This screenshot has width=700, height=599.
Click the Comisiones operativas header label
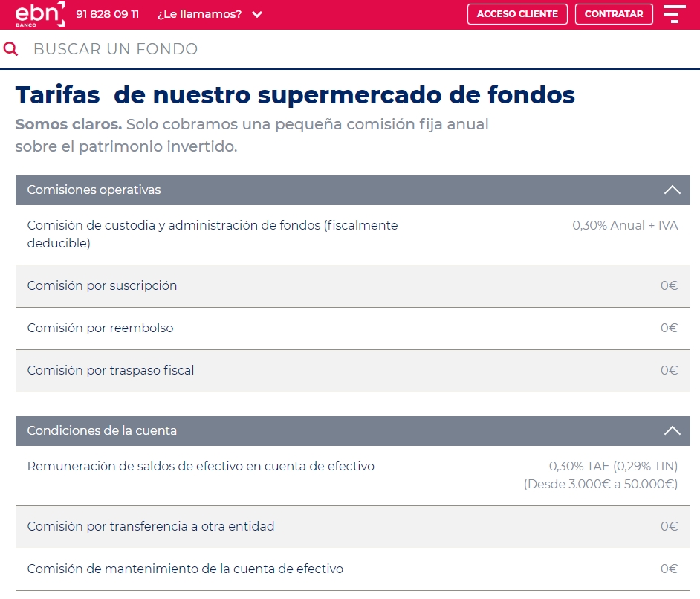94,190
